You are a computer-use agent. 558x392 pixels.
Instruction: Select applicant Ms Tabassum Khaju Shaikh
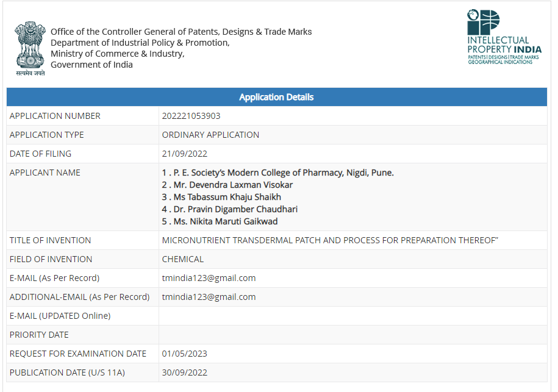click(x=221, y=197)
